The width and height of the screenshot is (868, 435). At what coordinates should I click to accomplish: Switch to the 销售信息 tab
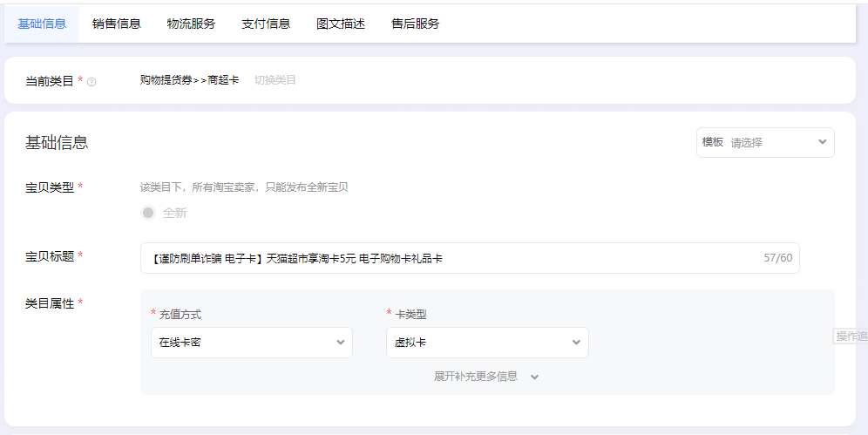(x=117, y=24)
